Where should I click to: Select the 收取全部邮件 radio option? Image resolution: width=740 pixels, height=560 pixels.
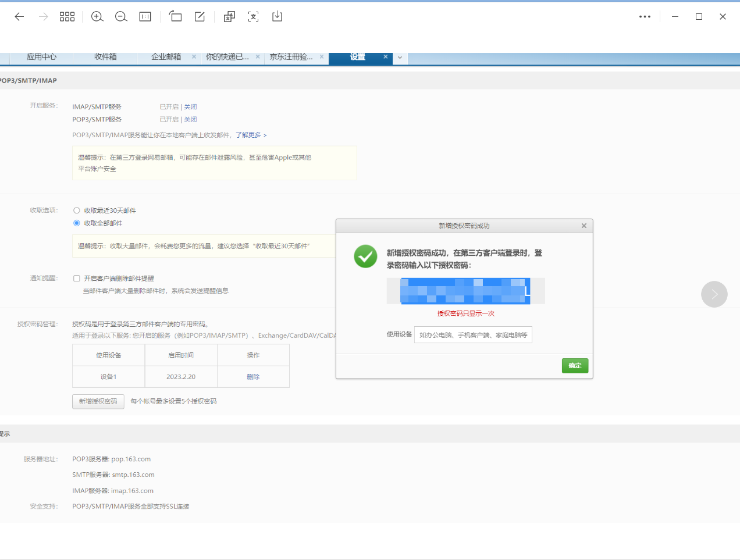tap(76, 223)
